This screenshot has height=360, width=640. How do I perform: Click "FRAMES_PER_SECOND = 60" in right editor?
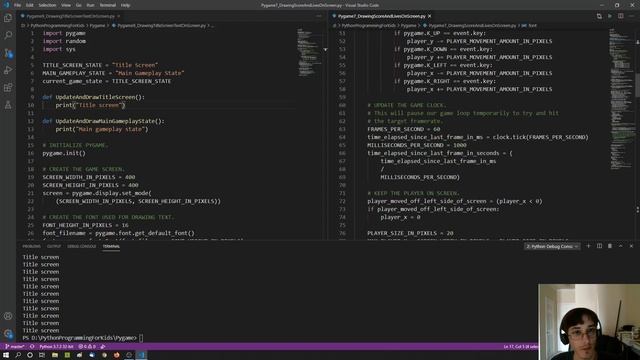pyautogui.click(x=404, y=129)
